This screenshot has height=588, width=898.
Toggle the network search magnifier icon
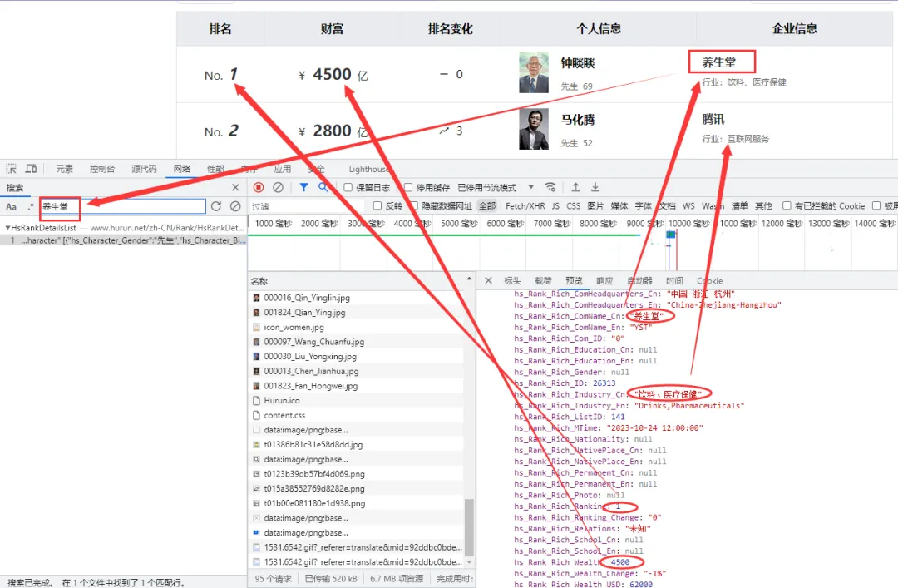click(323, 187)
